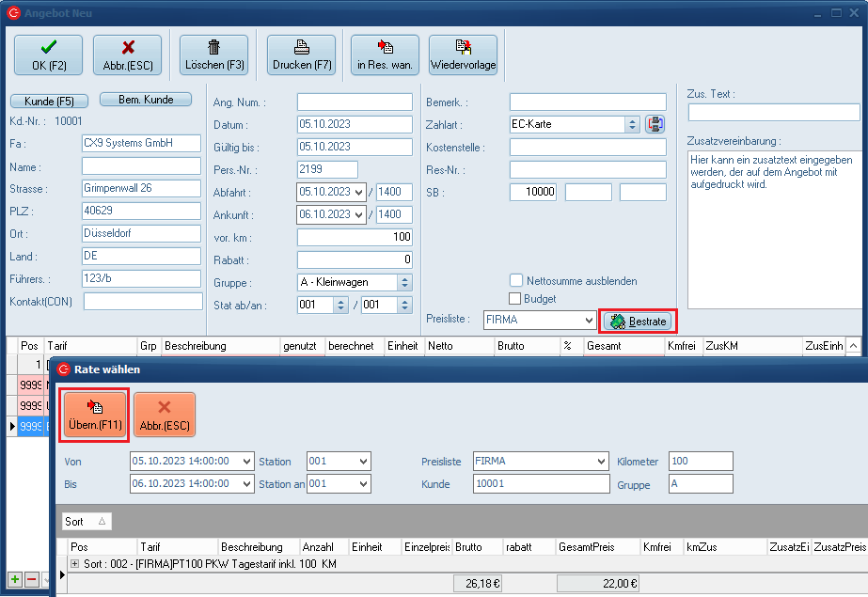Open Wiedervorlage follow-up tool
868x597 pixels.
click(464, 55)
